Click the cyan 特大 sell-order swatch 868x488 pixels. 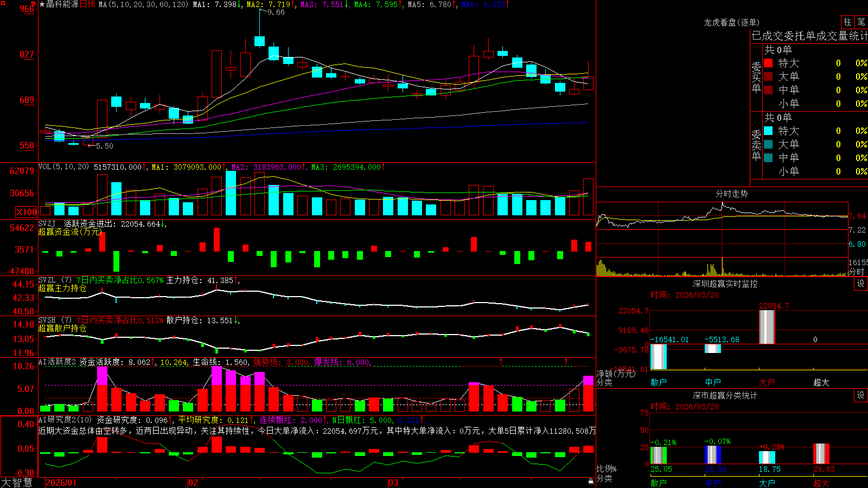[x=768, y=131]
